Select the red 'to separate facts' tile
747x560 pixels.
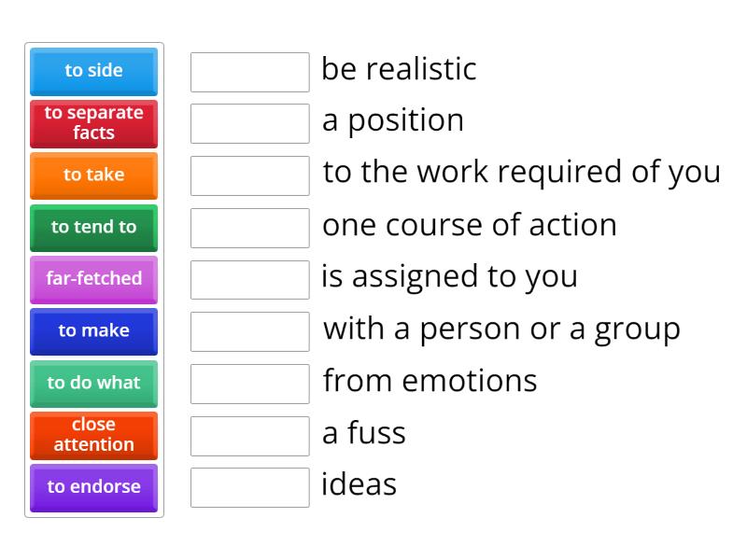(x=93, y=123)
